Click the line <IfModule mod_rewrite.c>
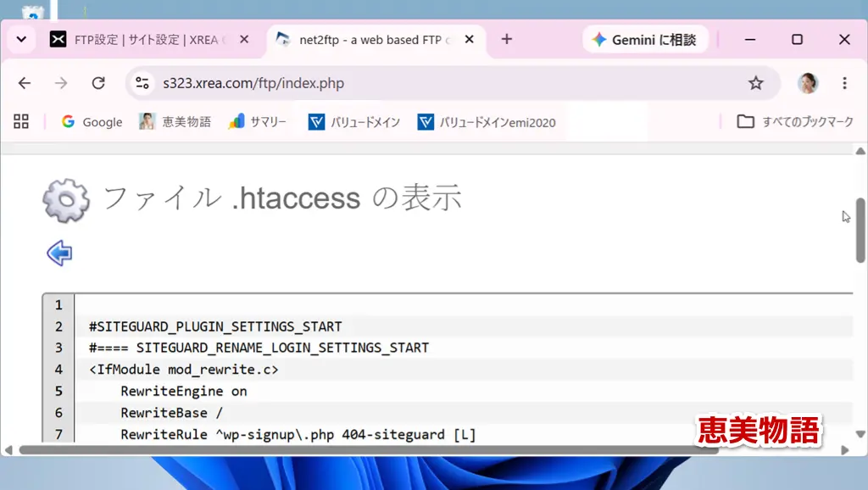The image size is (868, 490). (x=184, y=370)
